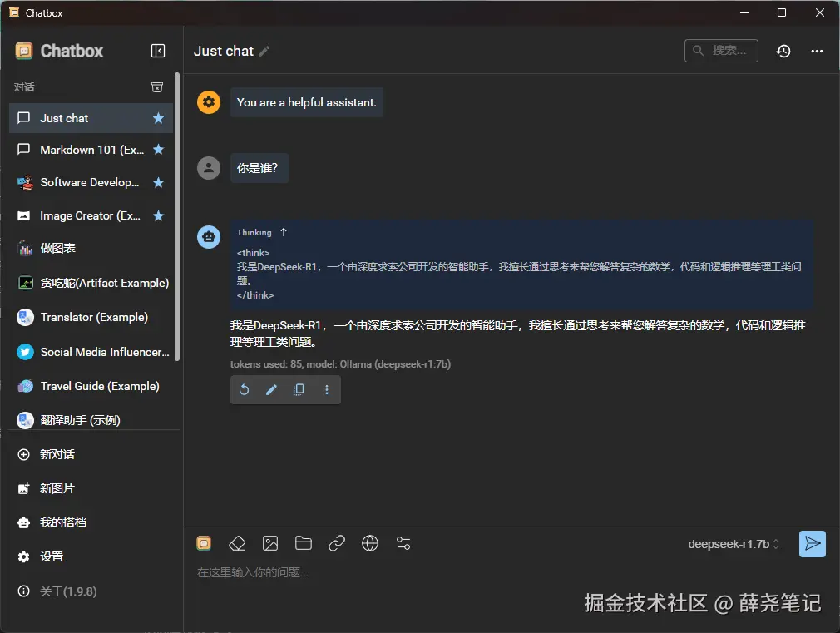Click the search field in header
The width and height of the screenshot is (840, 633).
click(x=721, y=51)
